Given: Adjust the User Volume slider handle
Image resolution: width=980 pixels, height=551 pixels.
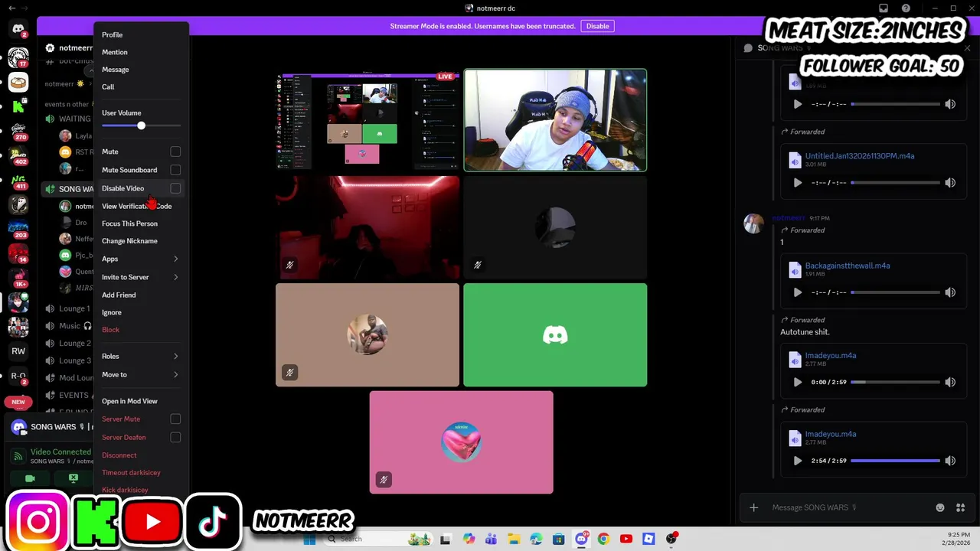Looking at the screenshot, I should [x=141, y=126].
